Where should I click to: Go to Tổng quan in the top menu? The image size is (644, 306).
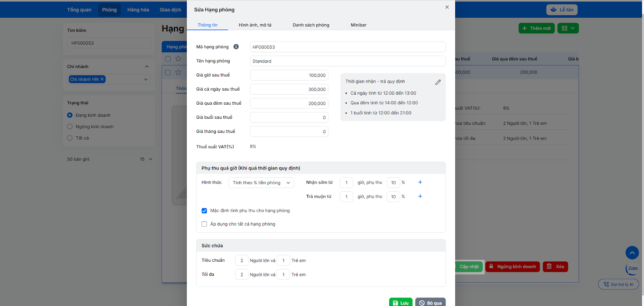tap(79, 10)
